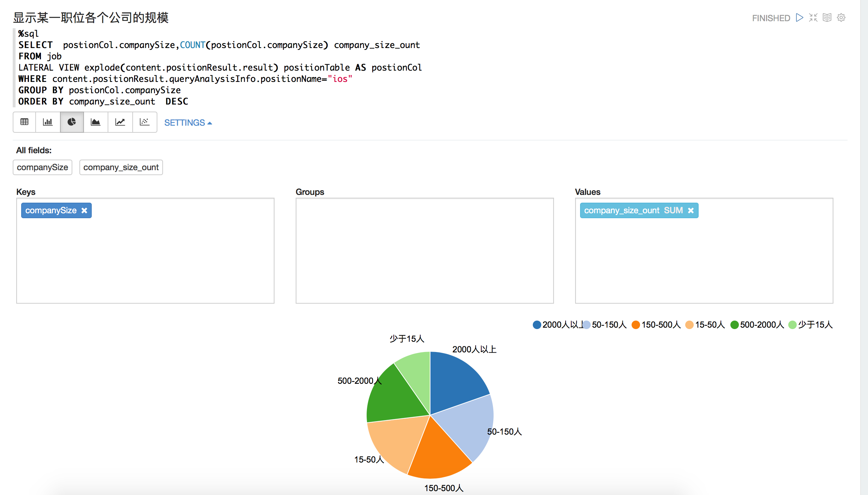Open the paragraph settings gear icon

841,18
